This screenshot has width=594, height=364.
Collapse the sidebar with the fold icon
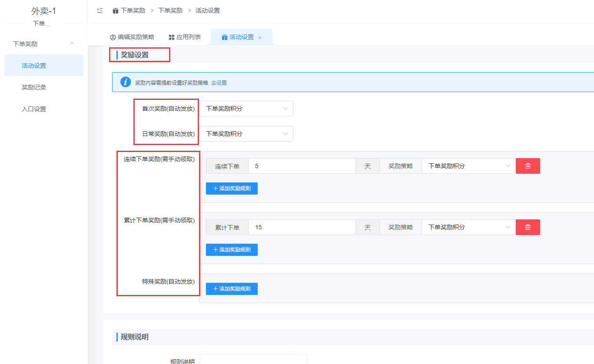click(100, 10)
